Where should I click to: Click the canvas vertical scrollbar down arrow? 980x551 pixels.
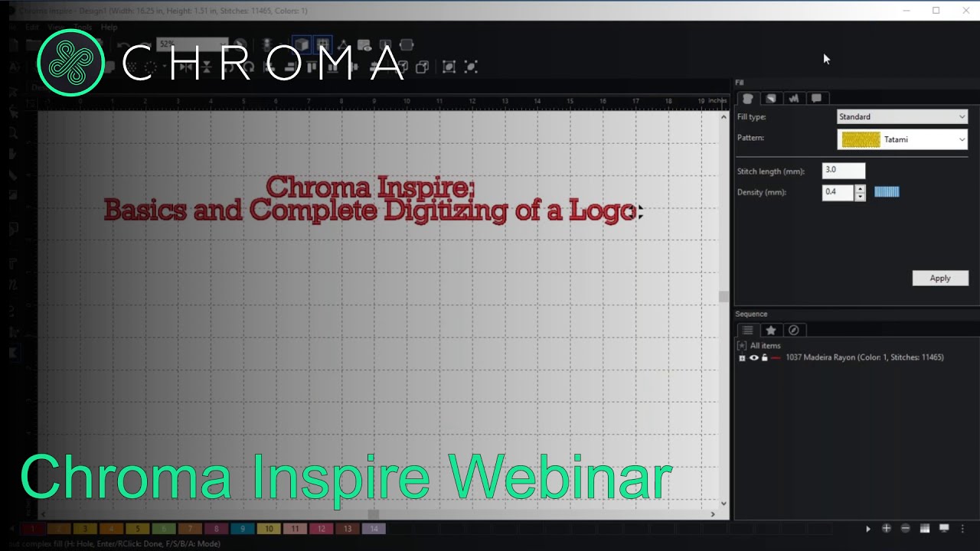point(724,504)
